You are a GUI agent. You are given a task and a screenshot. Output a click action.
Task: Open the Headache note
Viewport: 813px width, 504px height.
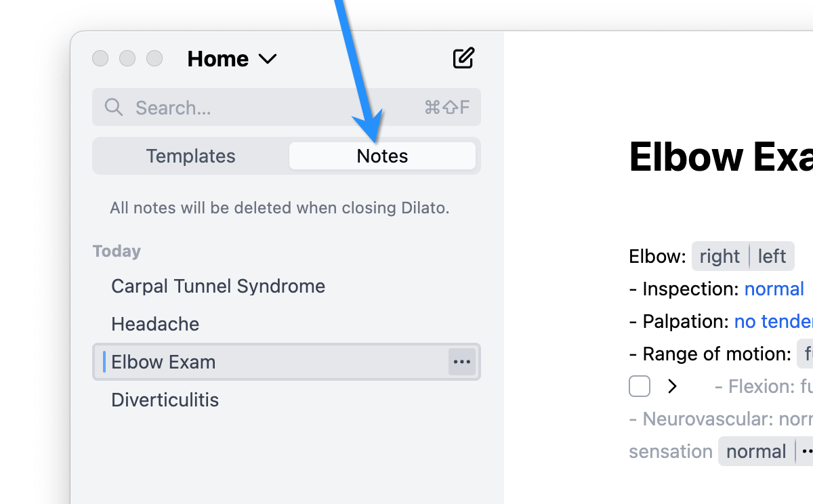click(155, 324)
